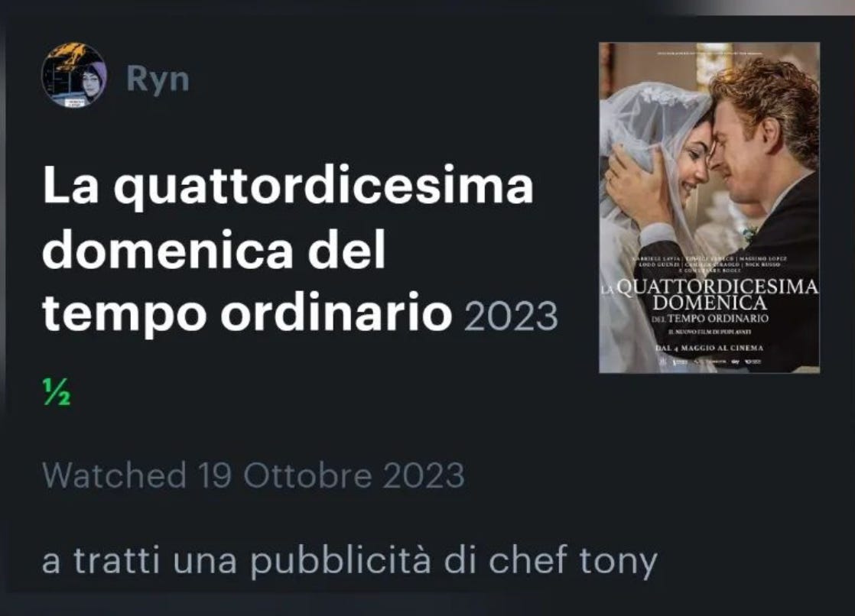Click the production logos at poster bottom
855x616 pixels.
coord(710,361)
